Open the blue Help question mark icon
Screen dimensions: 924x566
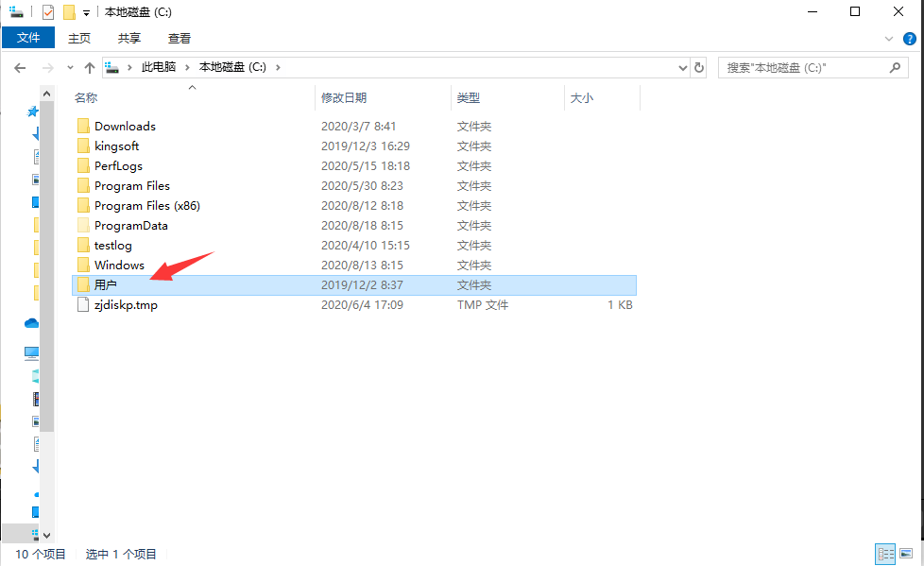(x=910, y=39)
